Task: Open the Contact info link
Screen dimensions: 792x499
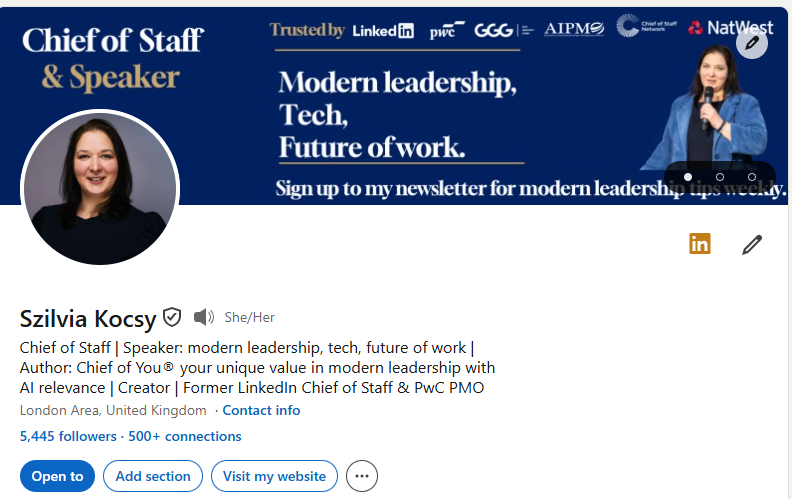Action: (261, 410)
